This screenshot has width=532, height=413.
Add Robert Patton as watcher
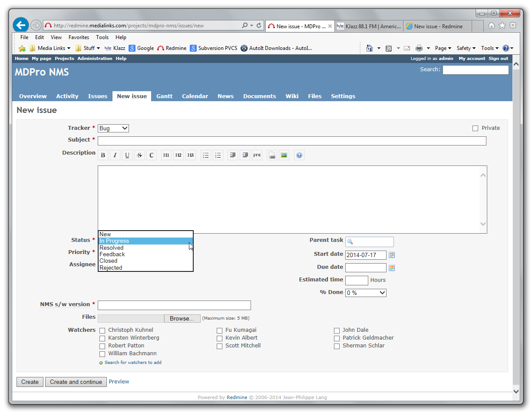tap(102, 346)
